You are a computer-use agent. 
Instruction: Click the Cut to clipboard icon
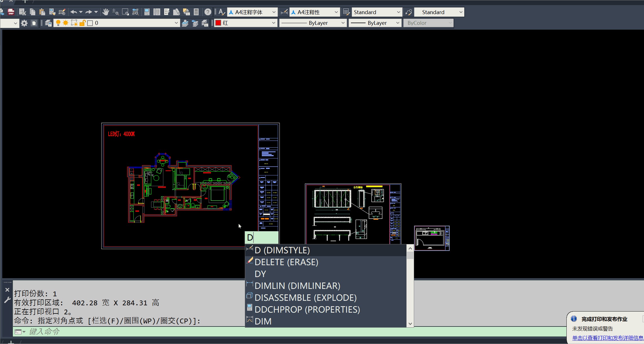23,12
